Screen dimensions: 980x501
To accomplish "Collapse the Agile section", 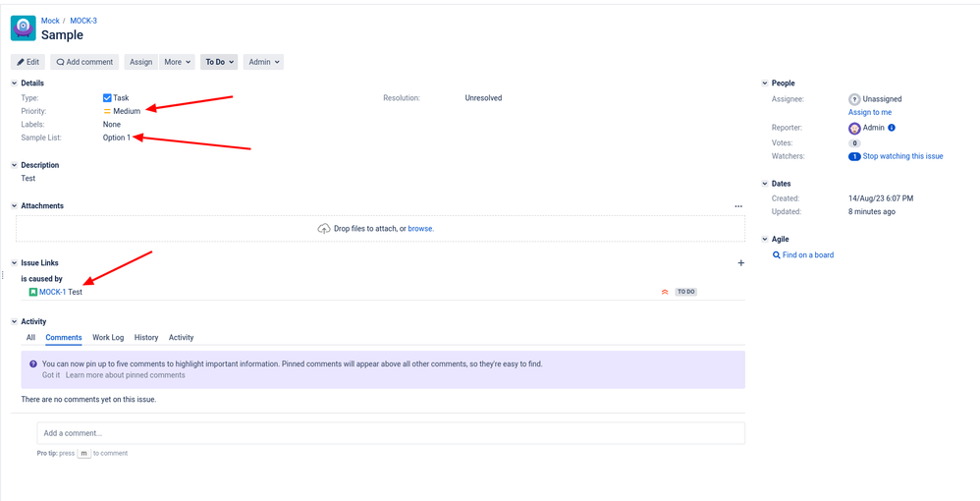I will [x=764, y=239].
